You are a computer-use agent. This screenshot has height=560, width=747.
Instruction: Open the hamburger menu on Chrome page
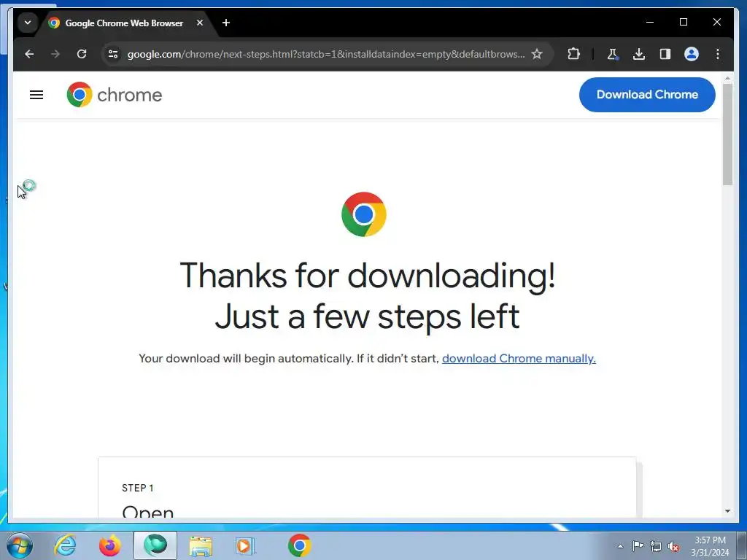tap(36, 95)
